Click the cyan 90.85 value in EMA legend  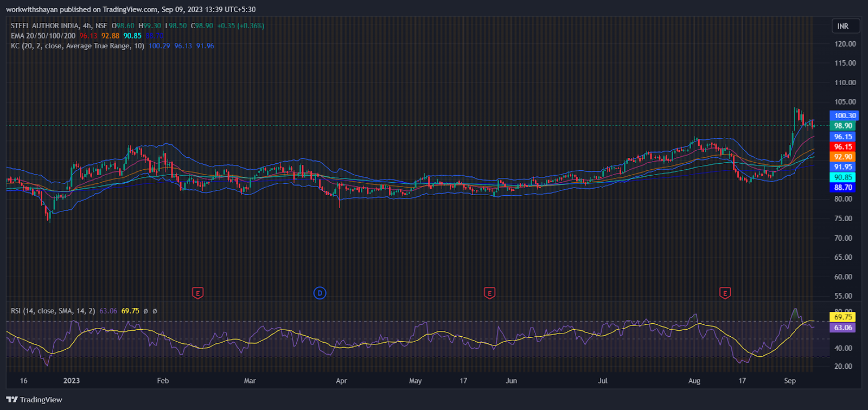coord(132,36)
